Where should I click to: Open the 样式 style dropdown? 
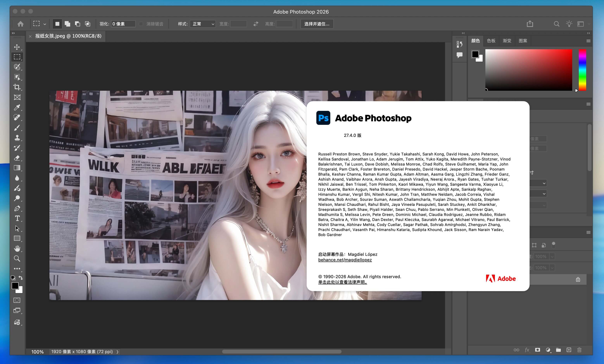(203, 24)
